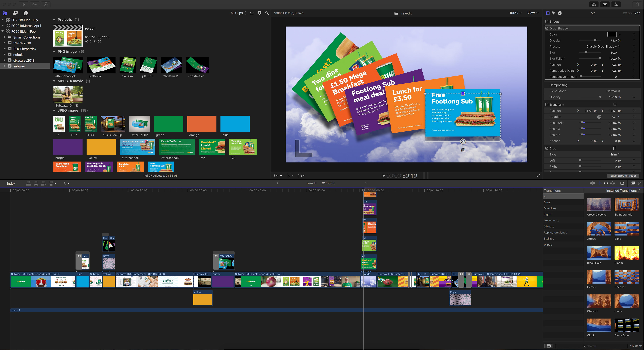
Task: Show Transform onscreen controls square icon
Action: [615, 104]
